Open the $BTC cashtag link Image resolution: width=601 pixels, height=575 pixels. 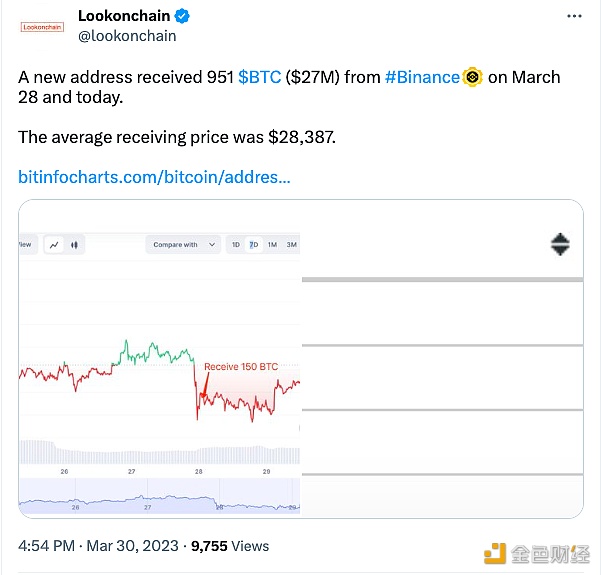[260, 77]
